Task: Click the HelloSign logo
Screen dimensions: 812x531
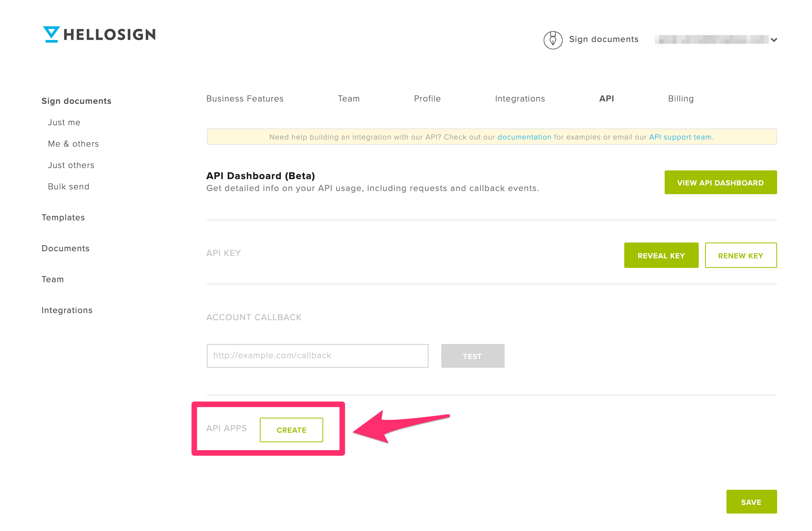Action: click(x=99, y=34)
